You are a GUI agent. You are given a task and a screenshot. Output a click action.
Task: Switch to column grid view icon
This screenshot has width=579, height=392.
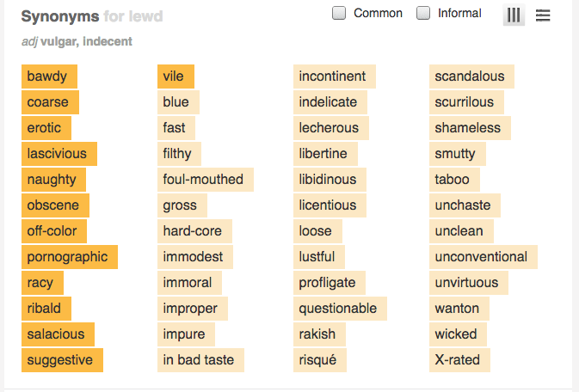pos(514,15)
